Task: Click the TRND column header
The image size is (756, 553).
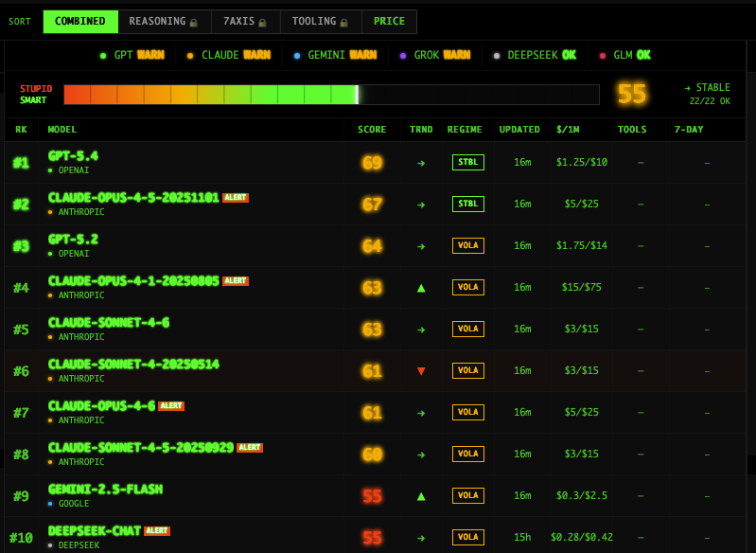Action: point(421,130)
